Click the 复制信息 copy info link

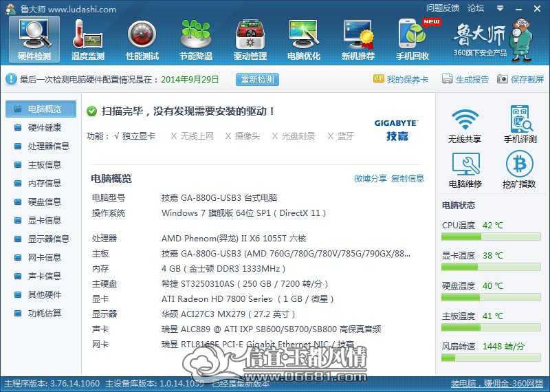(408, 179)
